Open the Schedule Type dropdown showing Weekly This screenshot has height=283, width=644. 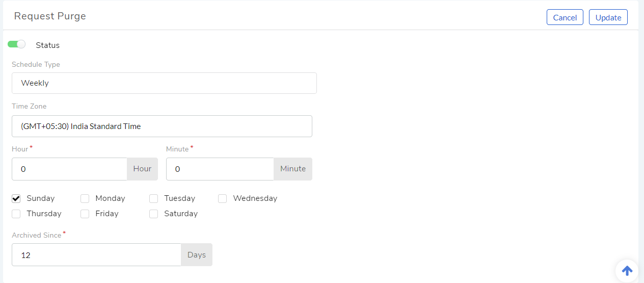pos(164,83)
